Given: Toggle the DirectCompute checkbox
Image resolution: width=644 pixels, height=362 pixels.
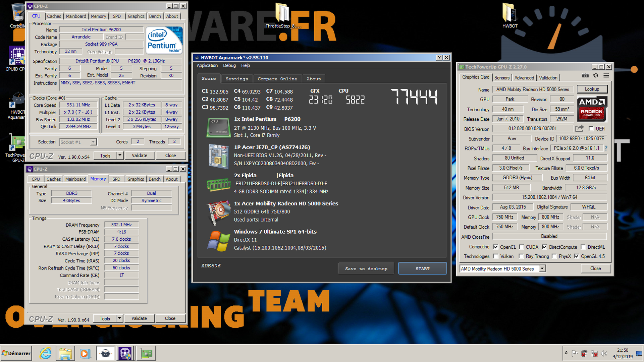Looking at the screenshot, I should [x=544, y=247].
